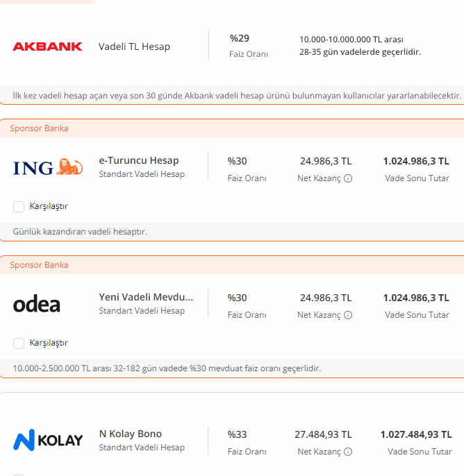Enable the Karşılaştır checkbox for odea account
Image resolution: width=464 pixels, height=476 pixels.
[x=19, y=343]
